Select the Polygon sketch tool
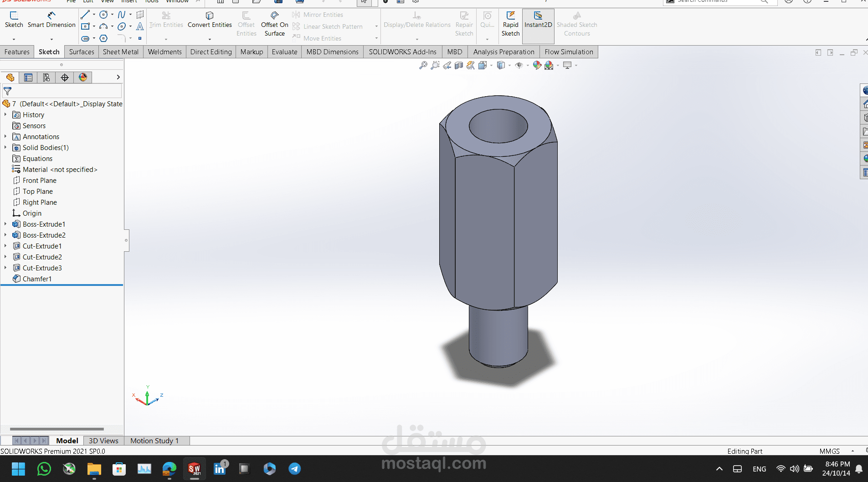This screenshot has width=868, height=482. [x=103, y=38]
